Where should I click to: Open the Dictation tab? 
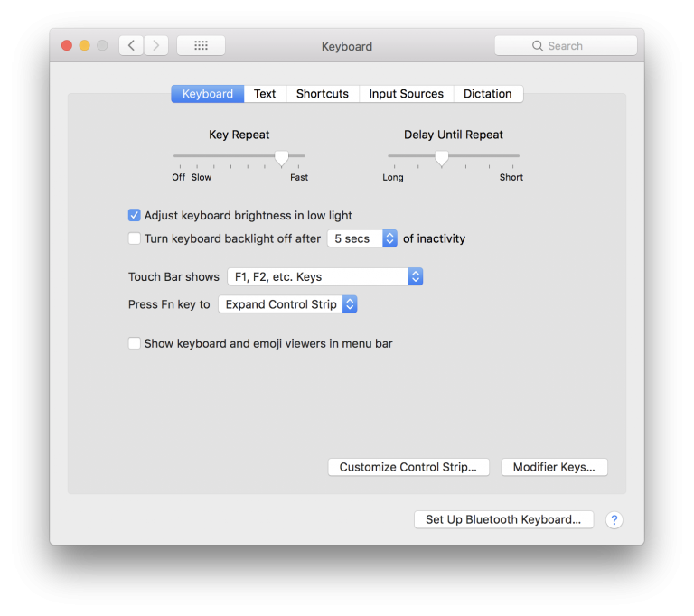pyautogui.click(x=488, y=94)
